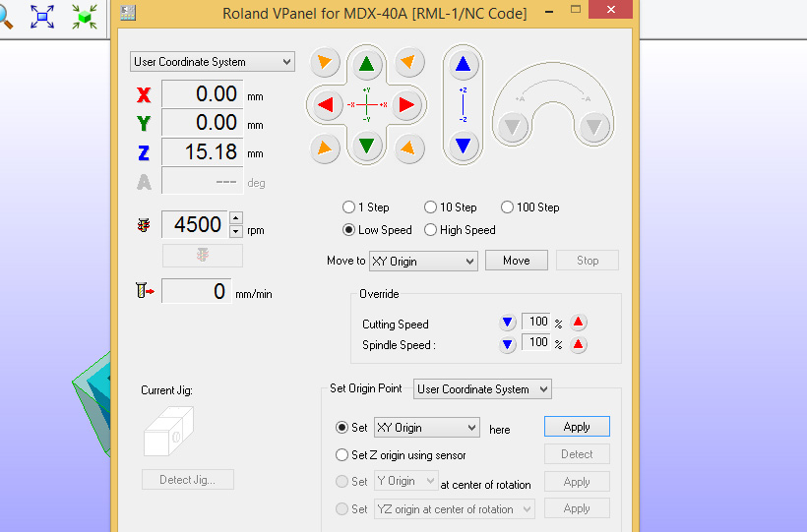The image size is (807, 532).
Task: Click the Y coordinate value field
Action: (x=203, y=123)
